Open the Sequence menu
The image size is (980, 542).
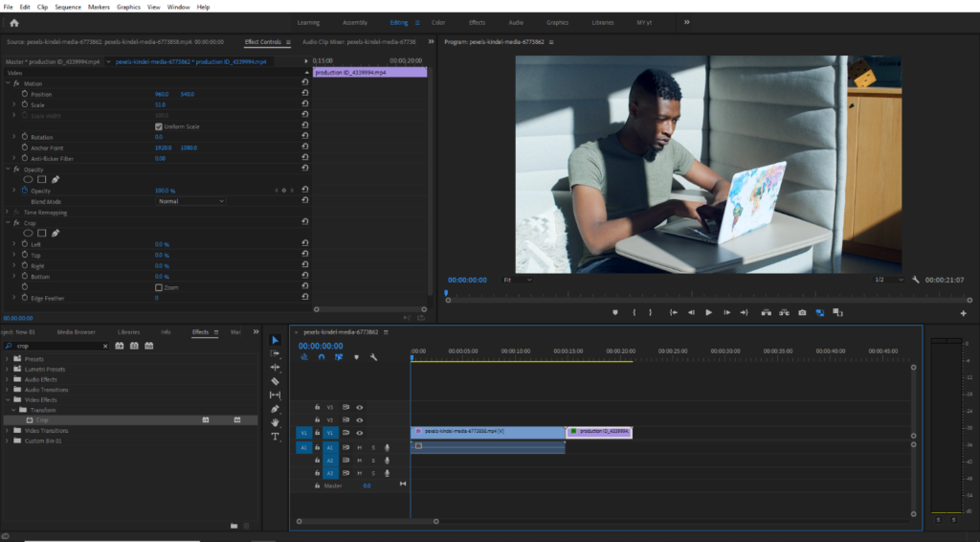tap(68, 7)
